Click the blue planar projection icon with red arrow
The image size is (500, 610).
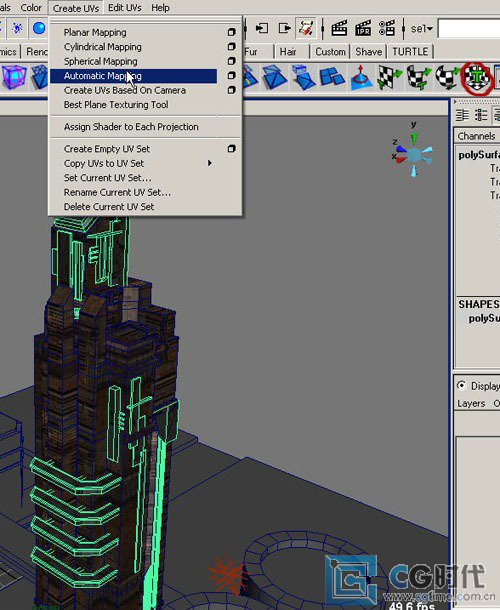coord(361,77)
